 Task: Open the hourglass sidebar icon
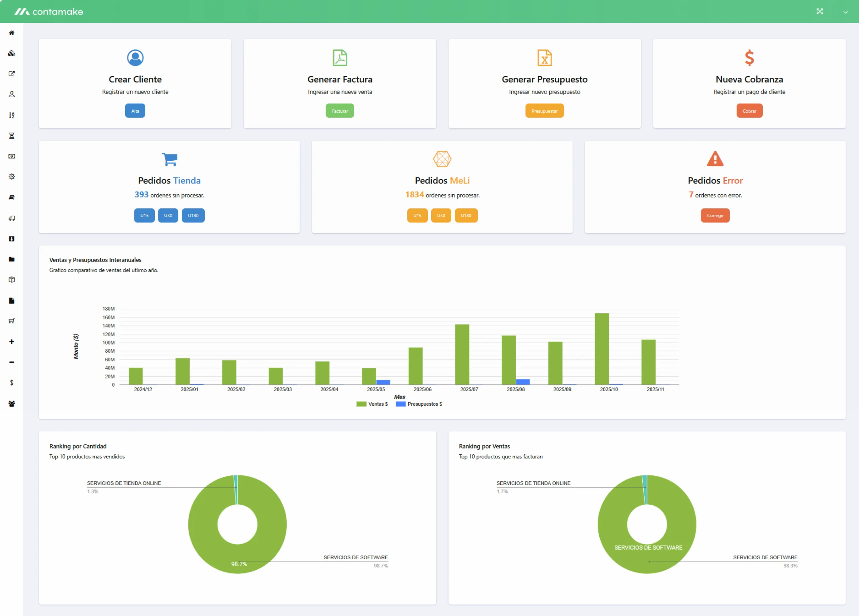(12, 136)
